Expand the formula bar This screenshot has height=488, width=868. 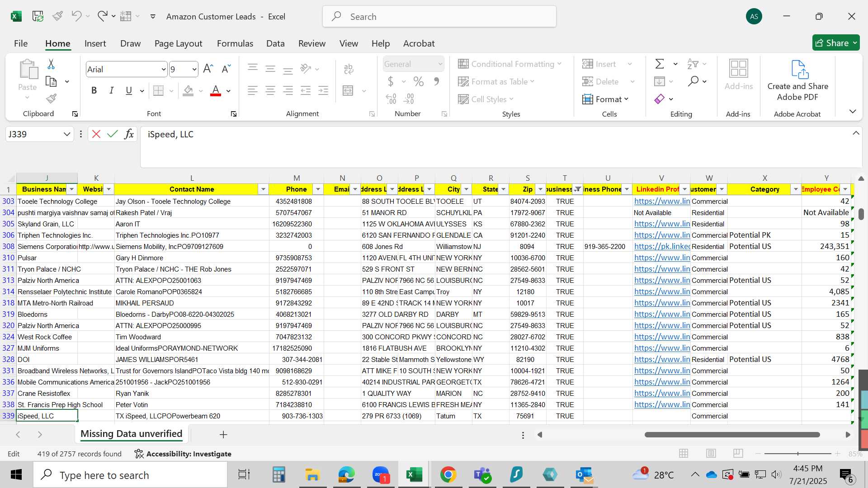856,133
